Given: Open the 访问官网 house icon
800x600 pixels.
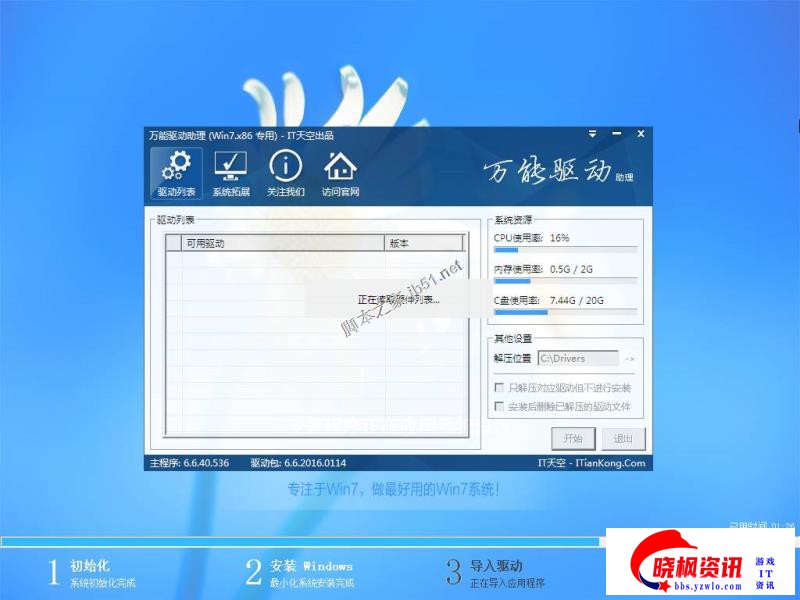Looking at the screenshot, I should [x=340, y=173].
